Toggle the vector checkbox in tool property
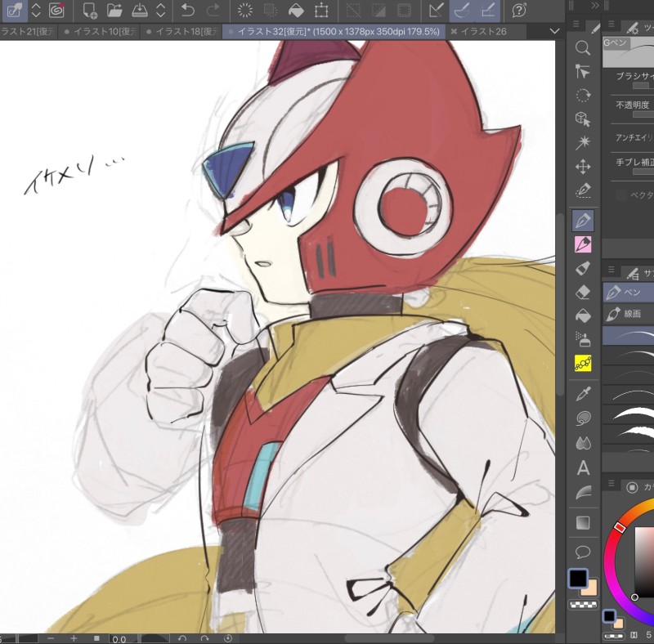The width and height of the screenshot is (654, 644). pyautogui.click(x=621, y=195)
